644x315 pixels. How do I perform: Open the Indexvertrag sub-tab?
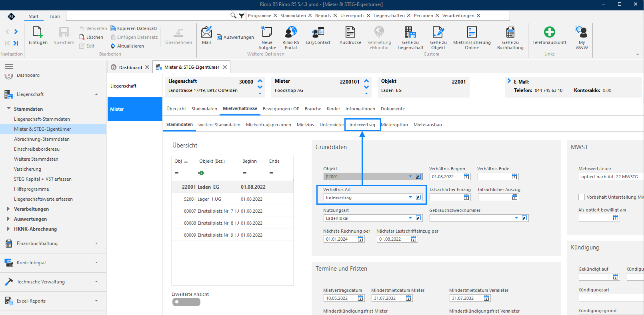[x=362, y=125]
